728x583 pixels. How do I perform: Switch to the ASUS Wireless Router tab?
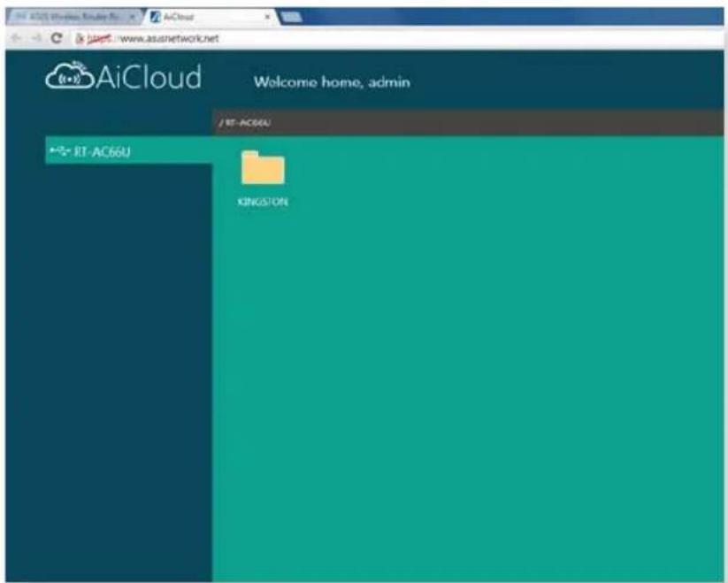[x=74, y=17]
